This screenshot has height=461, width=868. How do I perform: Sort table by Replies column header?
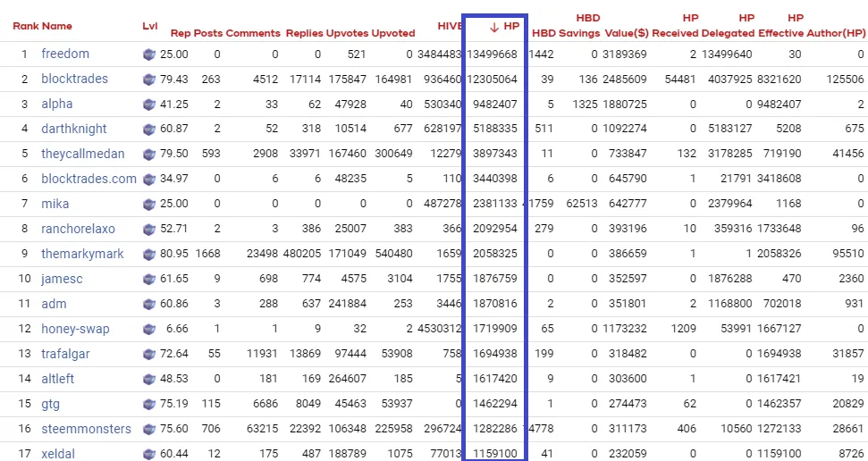click(x=304, y=33)
